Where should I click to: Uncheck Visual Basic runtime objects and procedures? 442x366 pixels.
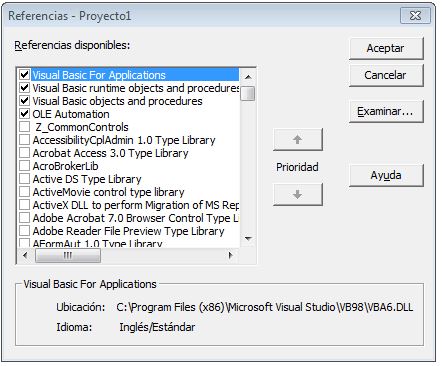24,88
